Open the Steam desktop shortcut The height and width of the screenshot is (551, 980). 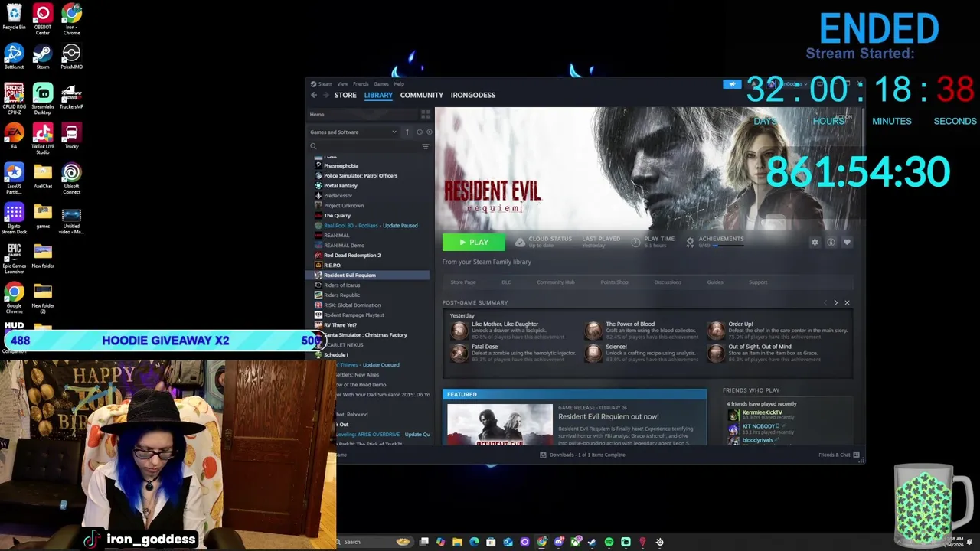[43, 57]
